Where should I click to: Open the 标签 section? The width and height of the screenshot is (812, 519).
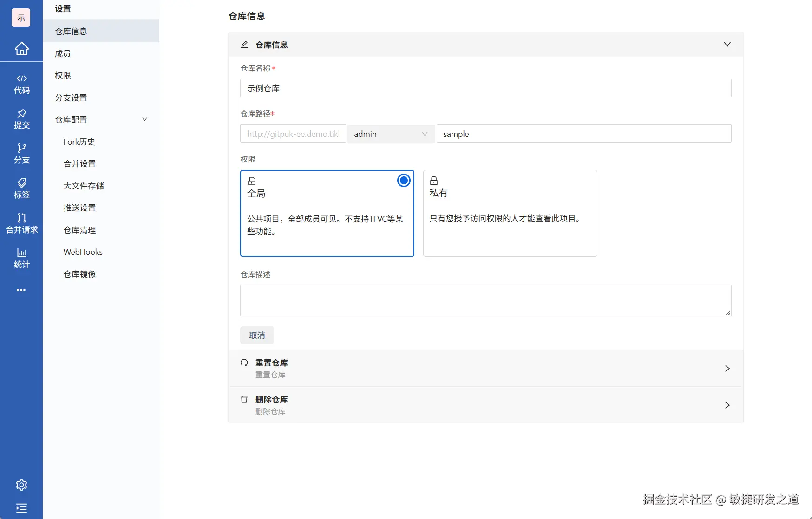pyautogui.click(x=21, y=188)
